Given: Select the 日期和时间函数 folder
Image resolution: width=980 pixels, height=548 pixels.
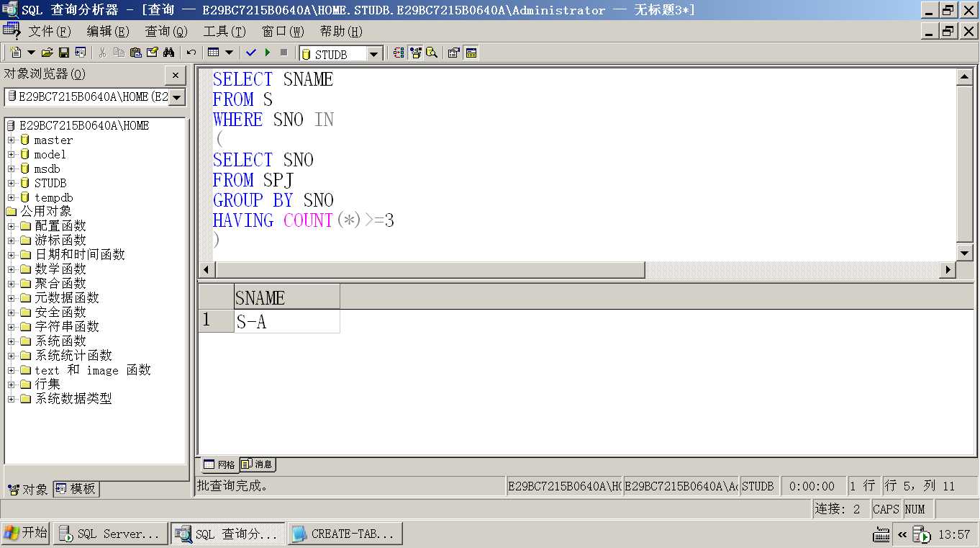Looking at the screenshot, I should pos(80,254).
